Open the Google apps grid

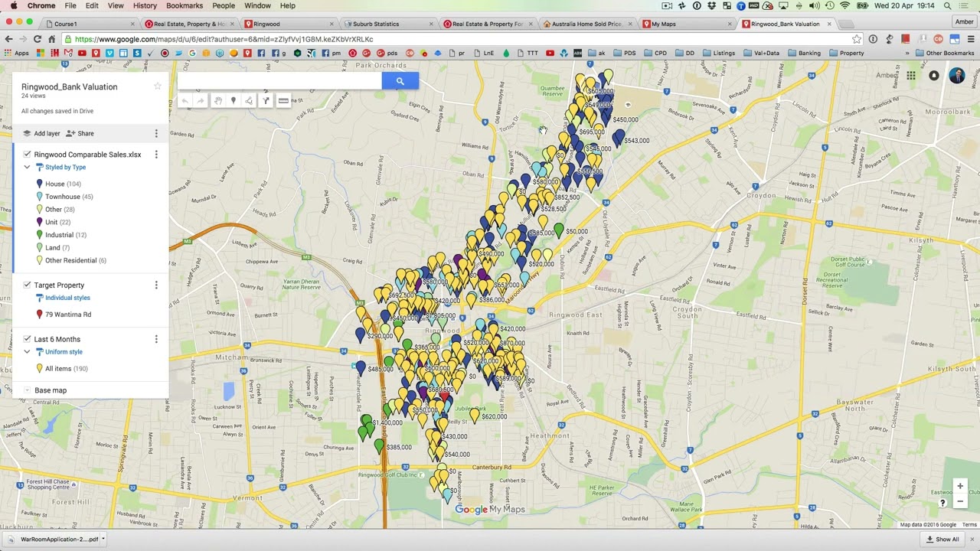coord(911,76)
